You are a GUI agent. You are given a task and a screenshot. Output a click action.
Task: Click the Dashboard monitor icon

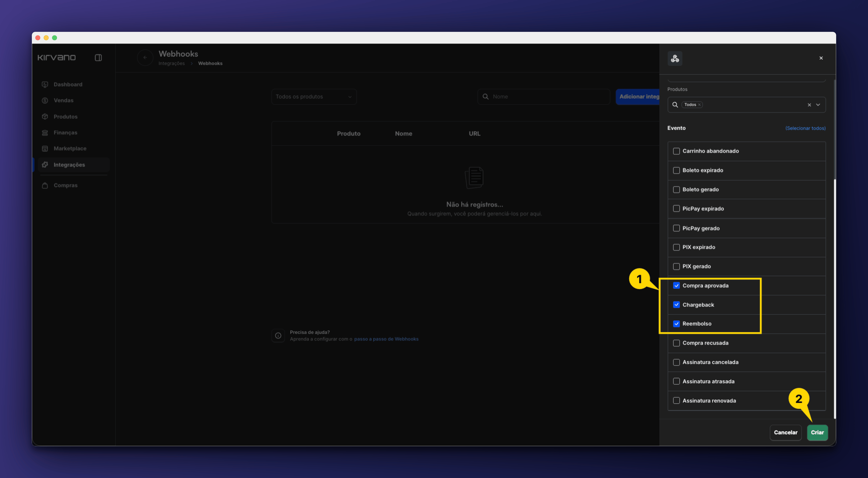(x=45, y=85)
